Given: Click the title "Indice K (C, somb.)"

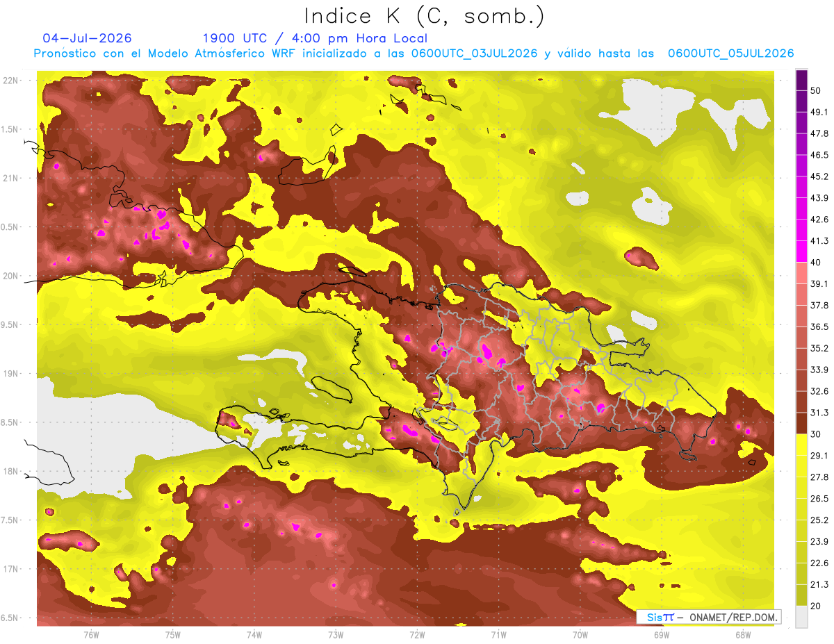Looking at the screenshot, I should tap(424, 17).
